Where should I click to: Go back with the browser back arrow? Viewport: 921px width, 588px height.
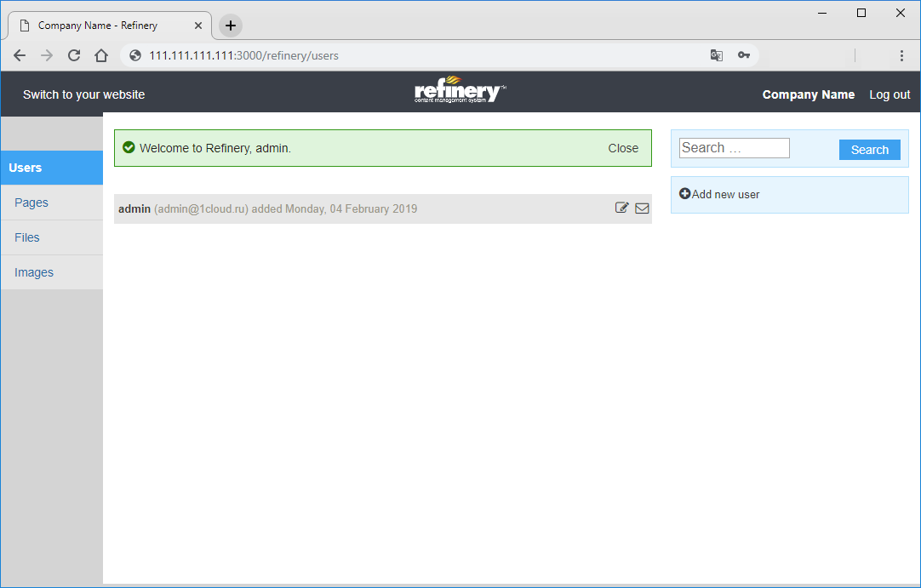coord(20,55)
